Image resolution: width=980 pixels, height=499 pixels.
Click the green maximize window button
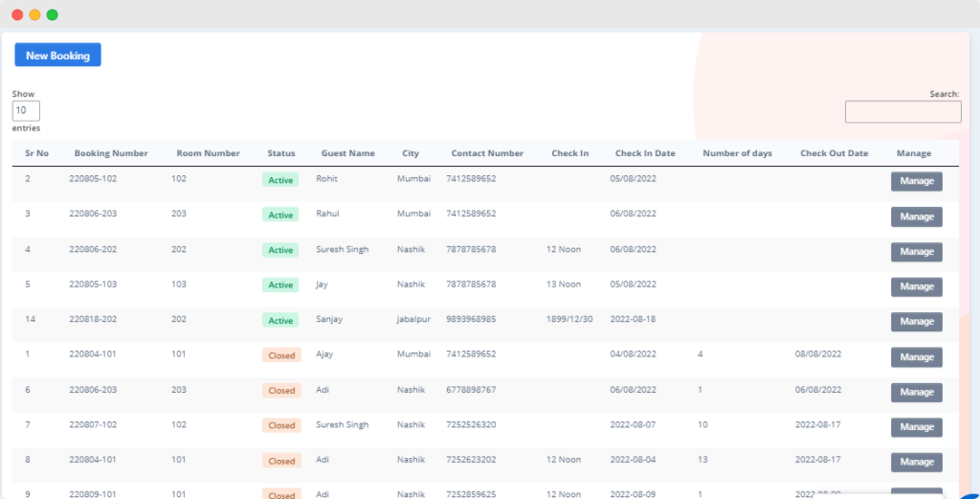53,14
